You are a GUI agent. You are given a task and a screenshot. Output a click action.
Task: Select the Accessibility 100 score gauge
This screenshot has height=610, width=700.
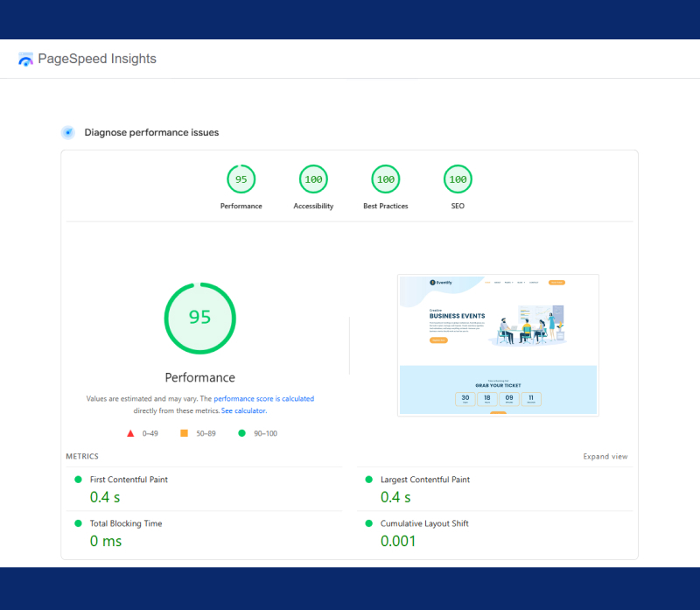(x=313, y=179)
